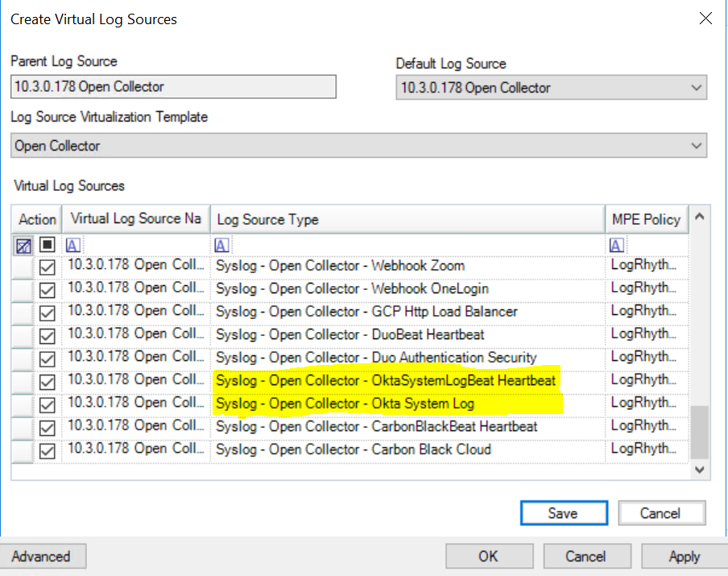Toggle the Carbon Black Cloud row checkbox
728x576 pixels.
(47, 450)
